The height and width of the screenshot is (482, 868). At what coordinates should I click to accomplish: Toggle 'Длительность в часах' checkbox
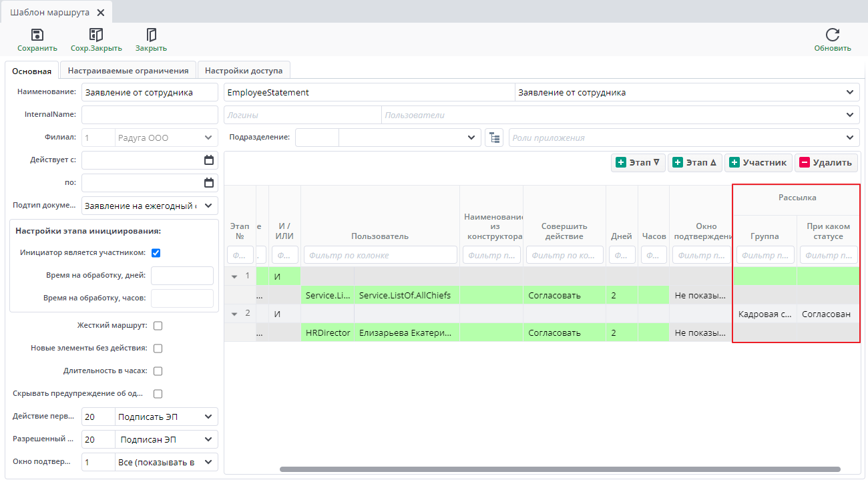tap(158, 371)
